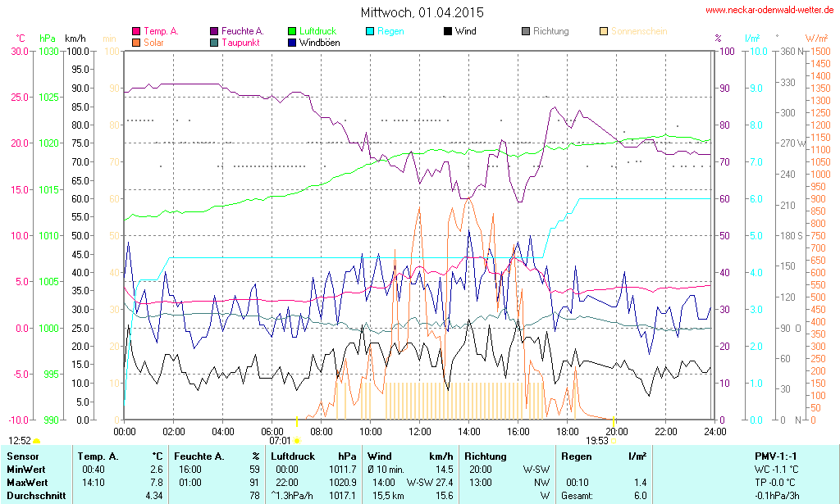Click the Luftdruck hPa table header
The width and height of the screenshot is (840, 504).
point(313,456)
